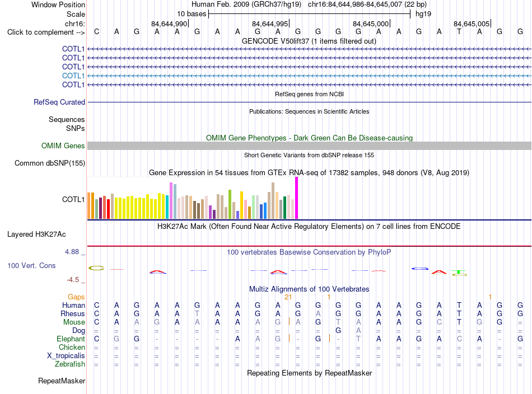532x394 pixels.
Task: Click 'Repeating Elements by RepeatMasker' title
Action: click(309, 373)
